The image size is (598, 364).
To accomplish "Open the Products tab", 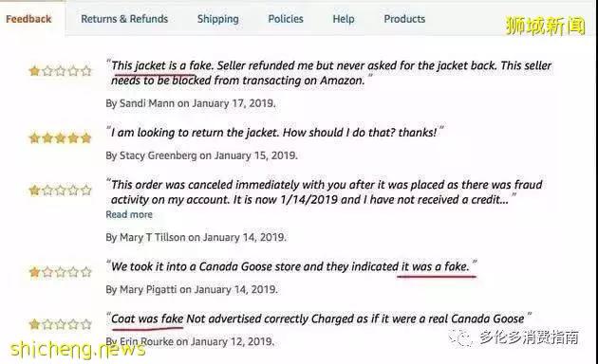I will [x=404, y=19].
